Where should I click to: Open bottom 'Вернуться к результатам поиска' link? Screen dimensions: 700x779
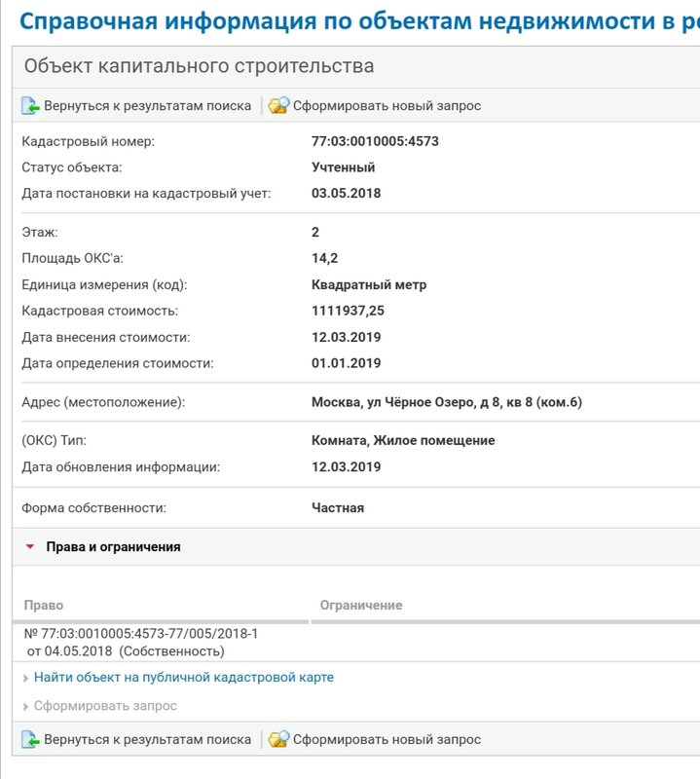(x=148, y=739)
